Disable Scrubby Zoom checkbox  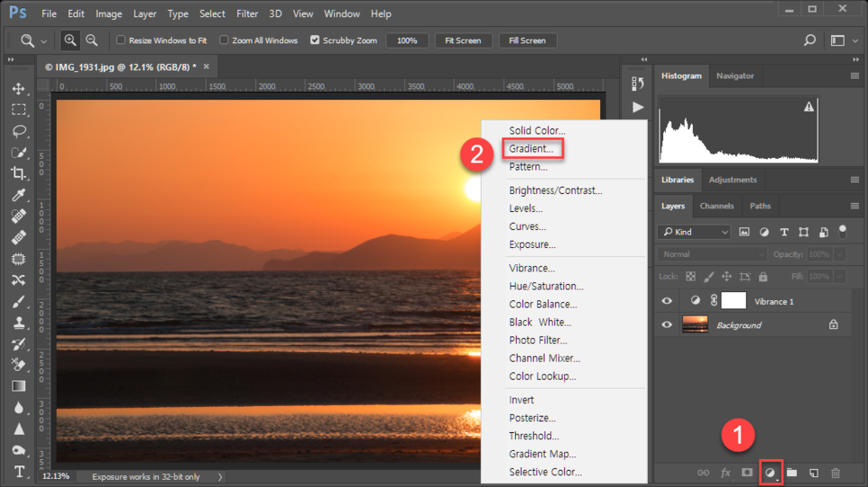[314, 40]
